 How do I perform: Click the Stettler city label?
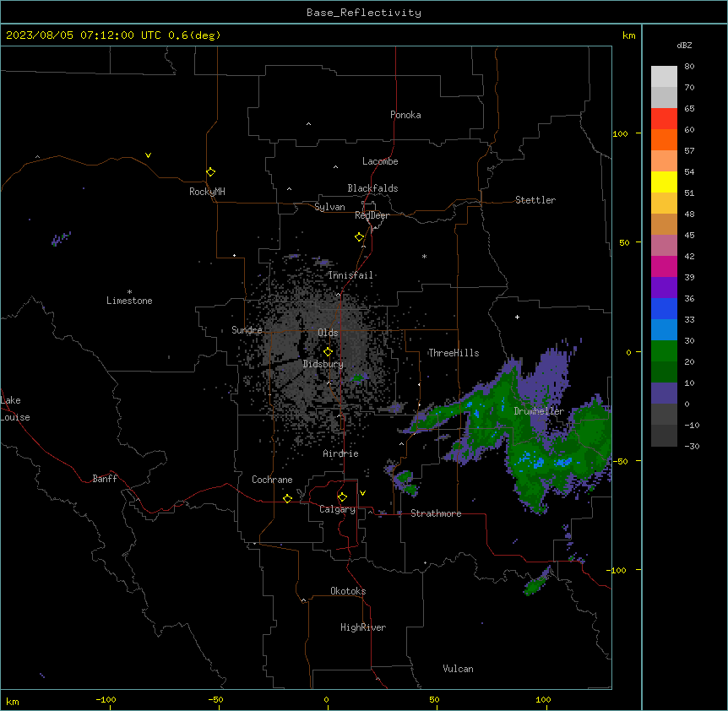(535, 200)
